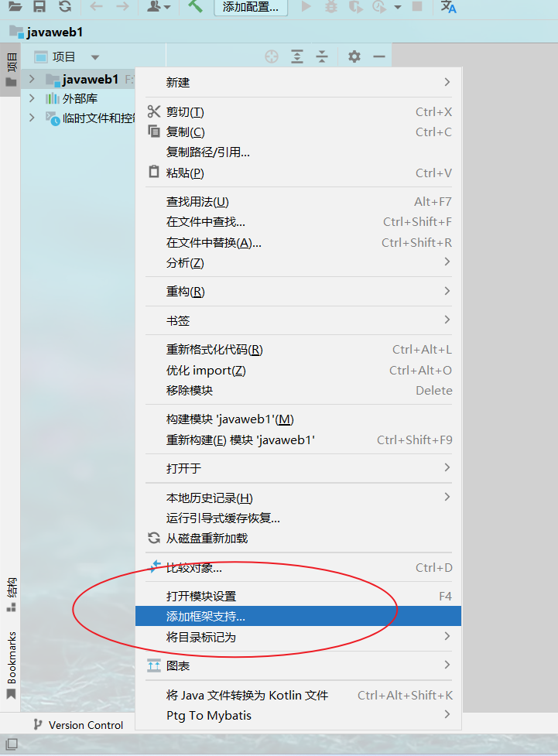Open project panel gear settings
The image size is (558, 756).
[x=354, y=56]
